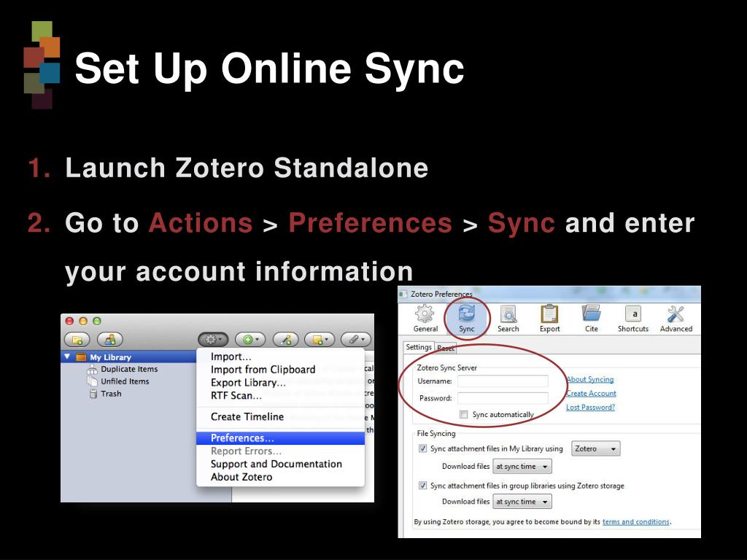
Task: Choose Import from Clipboard menu item
Action: click(x=281, y=370)
